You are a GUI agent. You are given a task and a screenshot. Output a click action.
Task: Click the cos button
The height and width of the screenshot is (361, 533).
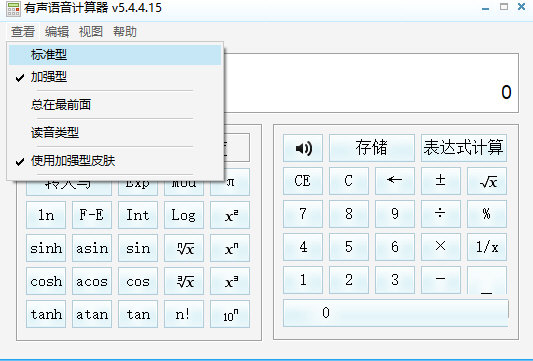tap(138, 281)
